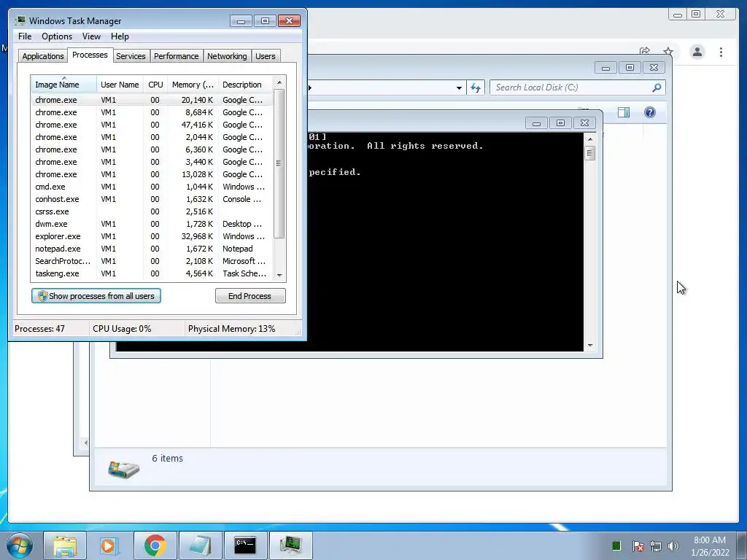Open Chrome's three-dot menu
Image resolution: width=747 pixels, height=560 pixels.
pos(721,52)
